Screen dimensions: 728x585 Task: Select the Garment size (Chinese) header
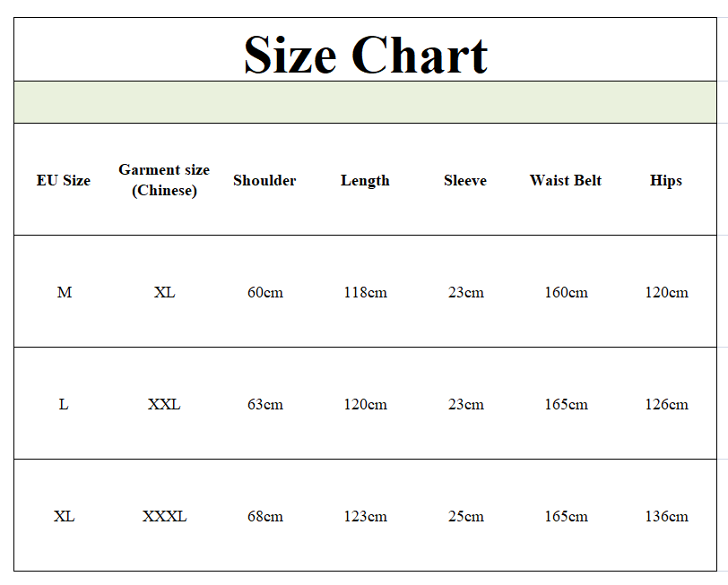(x=164, y=180)
